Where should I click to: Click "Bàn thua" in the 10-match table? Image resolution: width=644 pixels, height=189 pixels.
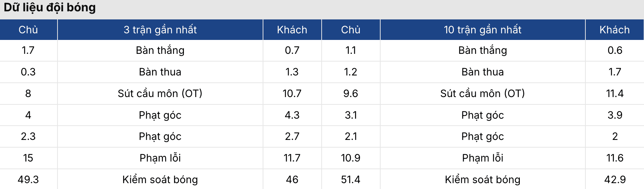[x=482, y=72]
